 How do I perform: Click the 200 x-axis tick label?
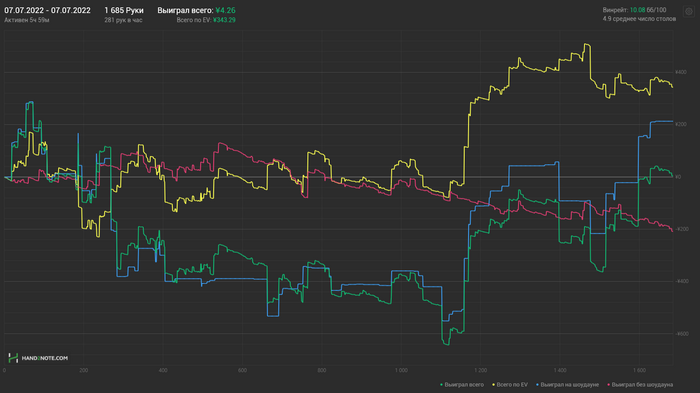pyautogui.click(x=83, y=370)
